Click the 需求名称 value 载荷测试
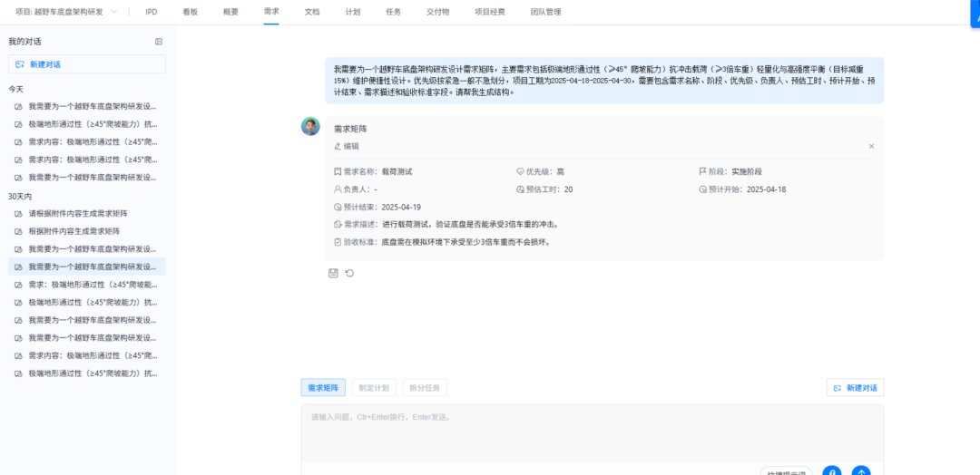 click(x=397, y=171)
